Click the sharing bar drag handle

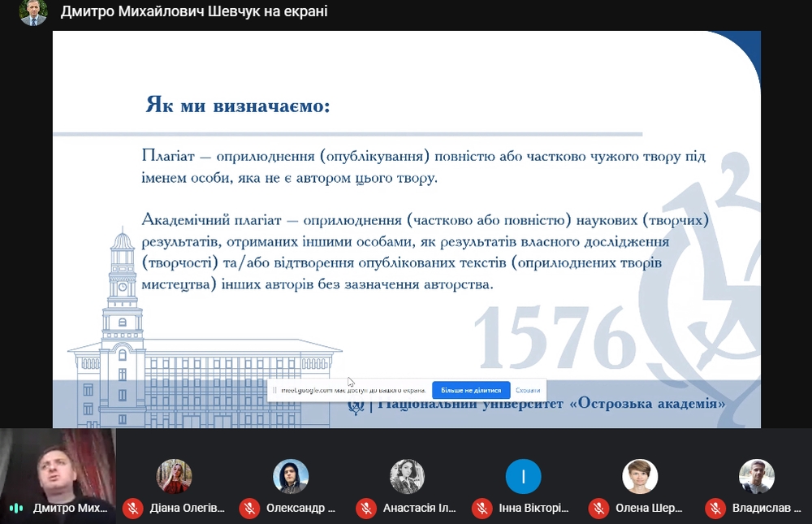click(x=274, y=390)
